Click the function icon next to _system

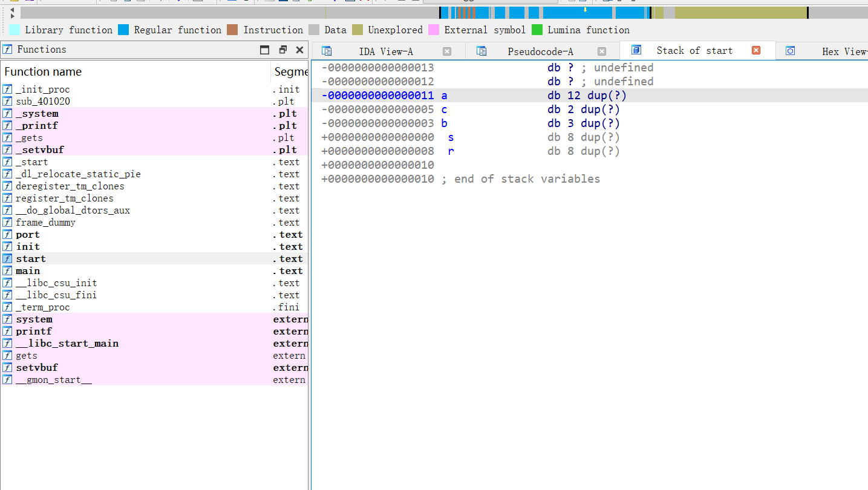coord(7,114)
